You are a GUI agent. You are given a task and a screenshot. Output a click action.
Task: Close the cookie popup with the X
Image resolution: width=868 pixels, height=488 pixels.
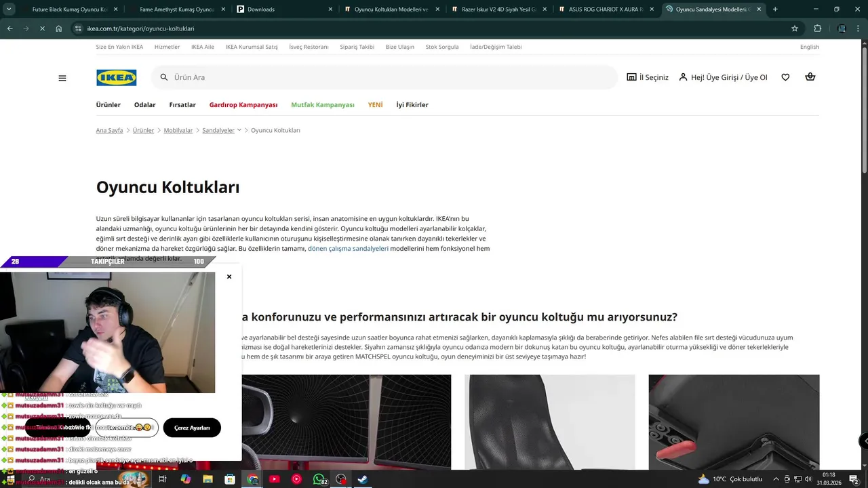pos(229,277)
